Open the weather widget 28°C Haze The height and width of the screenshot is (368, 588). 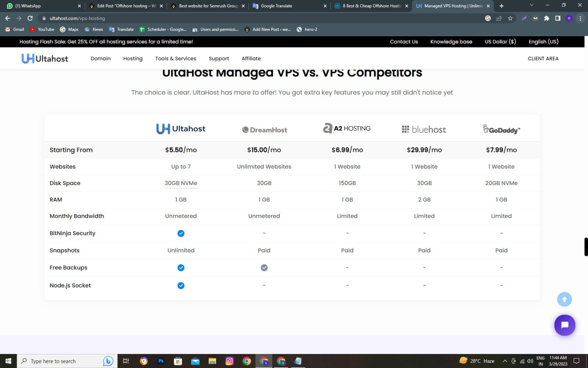tap(477, 361)
